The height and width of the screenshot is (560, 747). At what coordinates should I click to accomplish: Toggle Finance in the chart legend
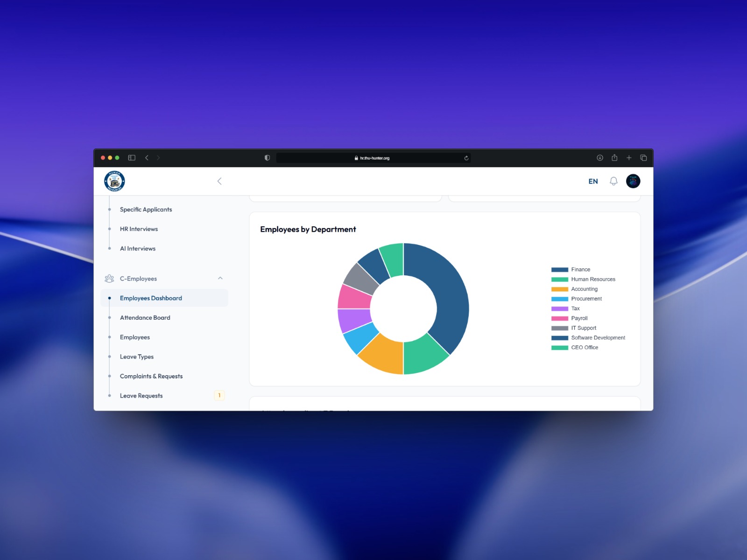pyautogui.click(x=580, y=270)
